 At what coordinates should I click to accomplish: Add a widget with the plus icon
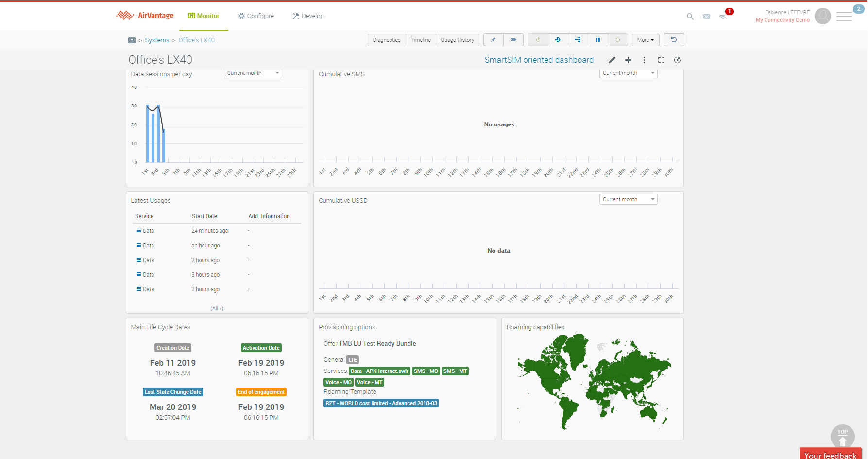pos(628,60)
